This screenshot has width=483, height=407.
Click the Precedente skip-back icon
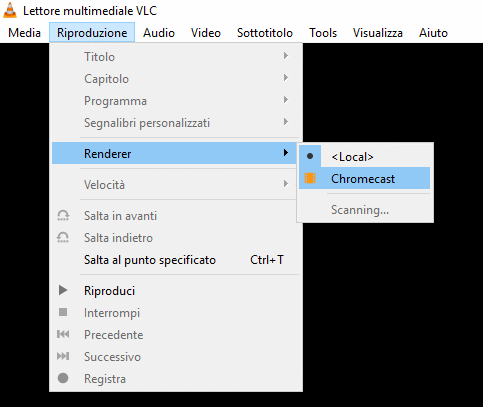[x=63, y=334]
